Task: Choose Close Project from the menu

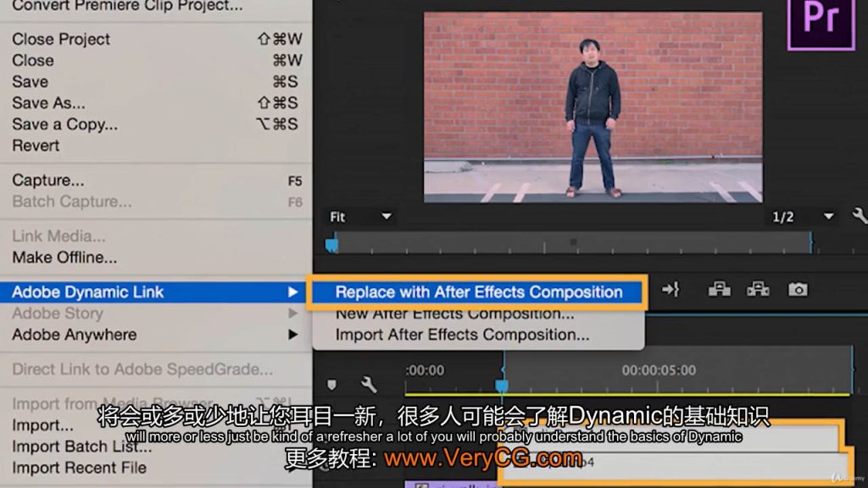Action: pyautogui.click(x=156, y=39)
